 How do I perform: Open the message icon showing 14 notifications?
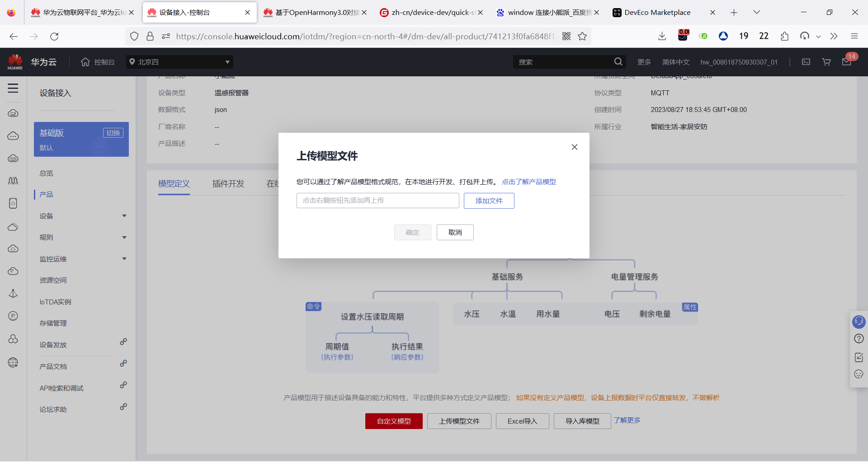click(x=847, y=62)
